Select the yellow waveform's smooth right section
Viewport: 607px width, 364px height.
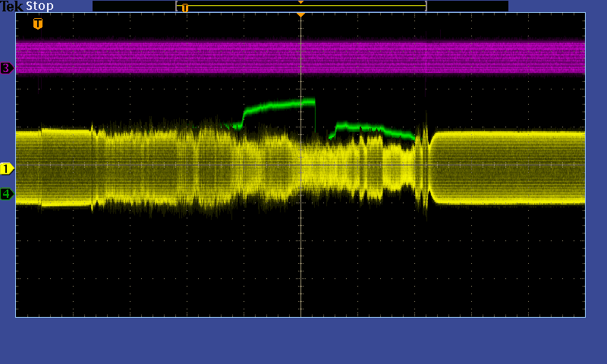(x=508, y=167)
